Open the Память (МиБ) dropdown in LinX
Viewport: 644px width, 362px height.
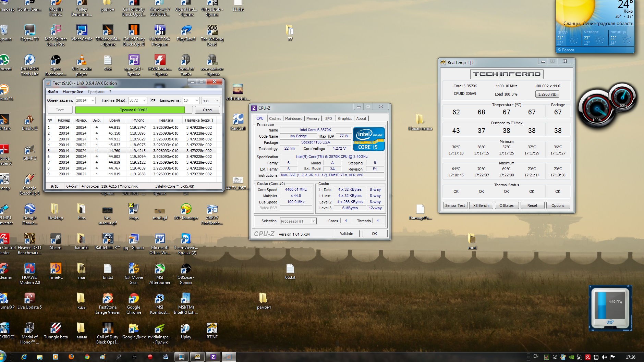pos(144,100)
